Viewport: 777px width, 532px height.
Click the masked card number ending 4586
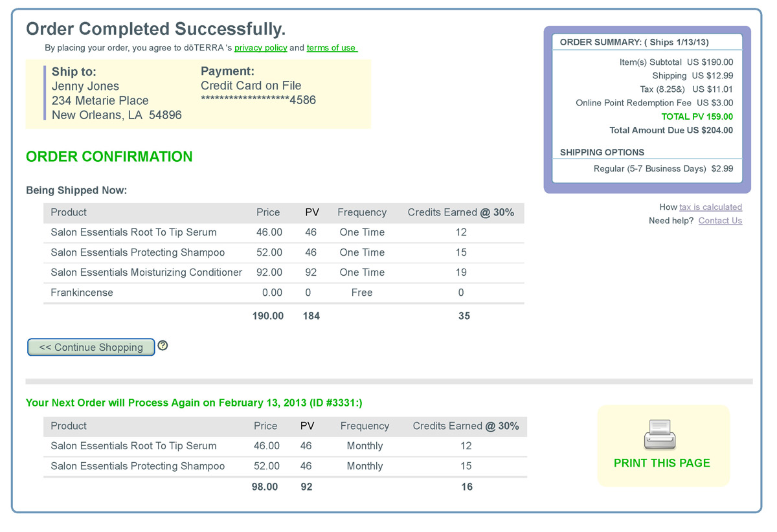[x=258, y=100]
